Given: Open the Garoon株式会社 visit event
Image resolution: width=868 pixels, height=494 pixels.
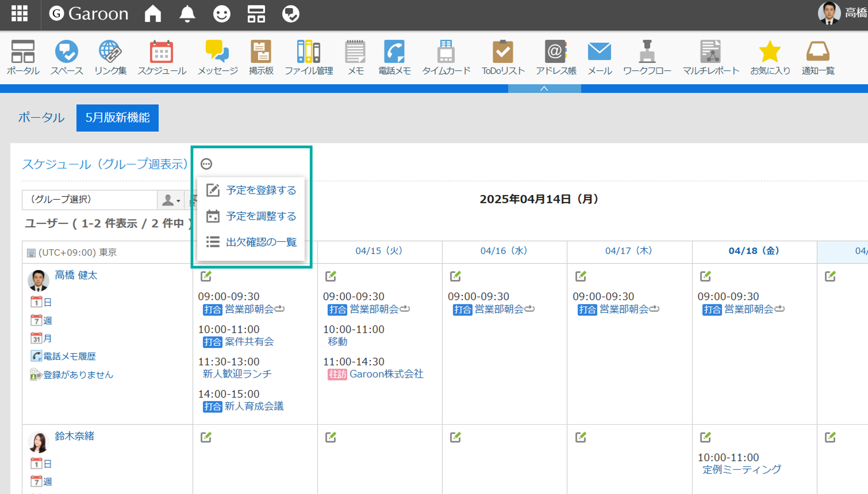Looking at the screenshot, I should point(386,374).
